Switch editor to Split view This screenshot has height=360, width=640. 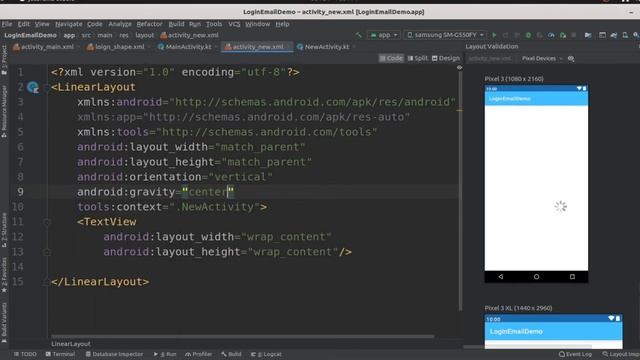click(x=417, y=58)
